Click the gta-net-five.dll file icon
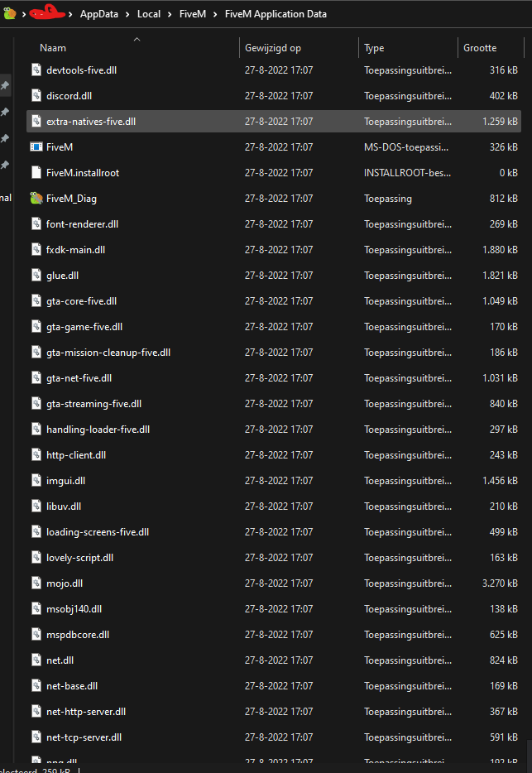 tap(36, 377)
